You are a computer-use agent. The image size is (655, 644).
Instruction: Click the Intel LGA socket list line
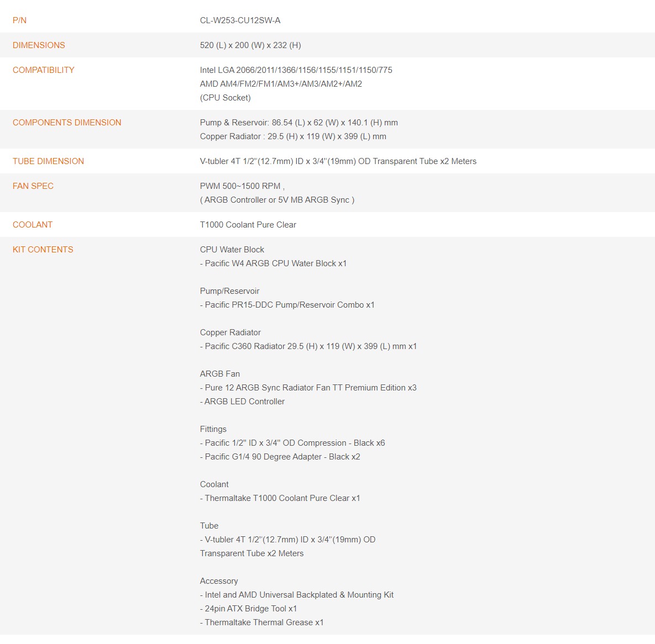(296, 70)
